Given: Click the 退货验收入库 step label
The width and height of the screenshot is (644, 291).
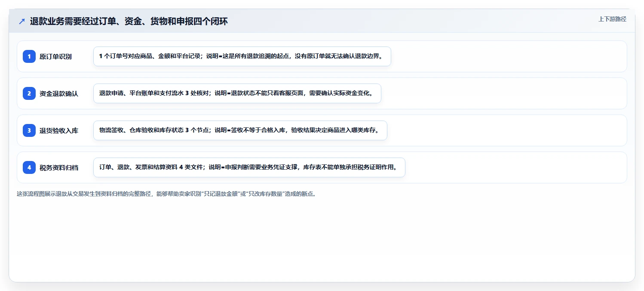Looking at the screenshot, I should [x=59, y=130].
